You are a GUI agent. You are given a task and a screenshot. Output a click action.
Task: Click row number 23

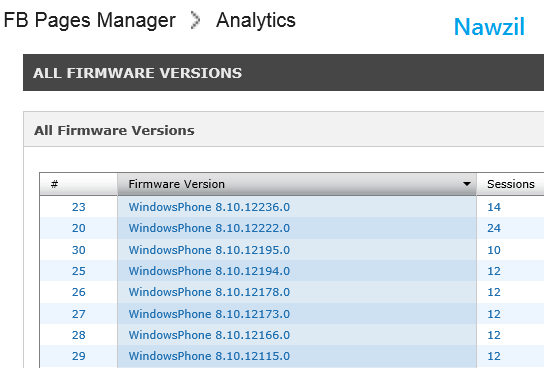79,207
